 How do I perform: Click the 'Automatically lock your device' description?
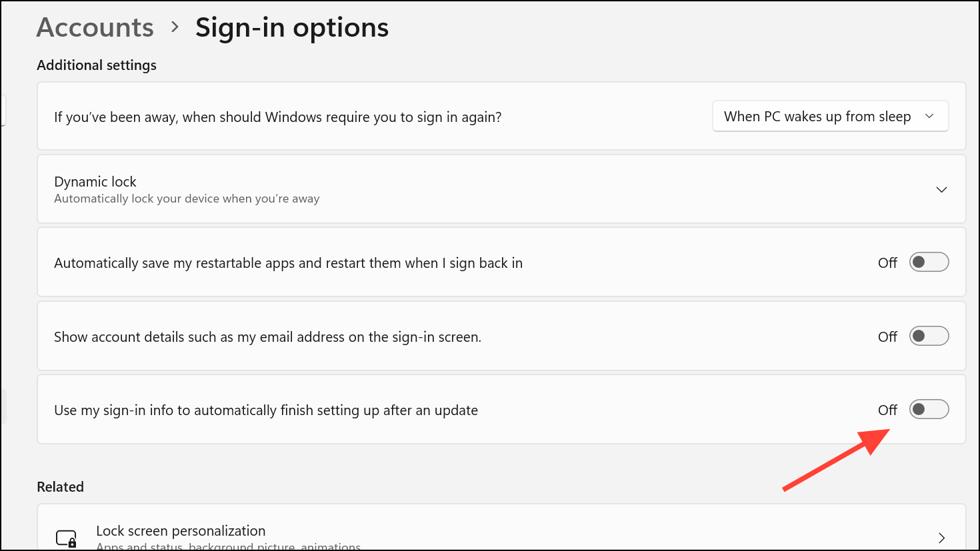click(187, 199)
